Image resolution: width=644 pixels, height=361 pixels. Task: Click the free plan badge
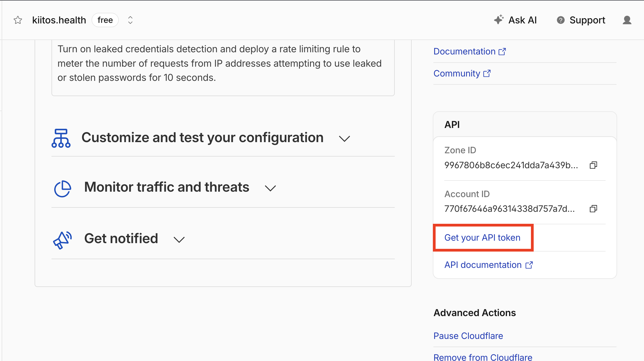click(x=105, y=20)
